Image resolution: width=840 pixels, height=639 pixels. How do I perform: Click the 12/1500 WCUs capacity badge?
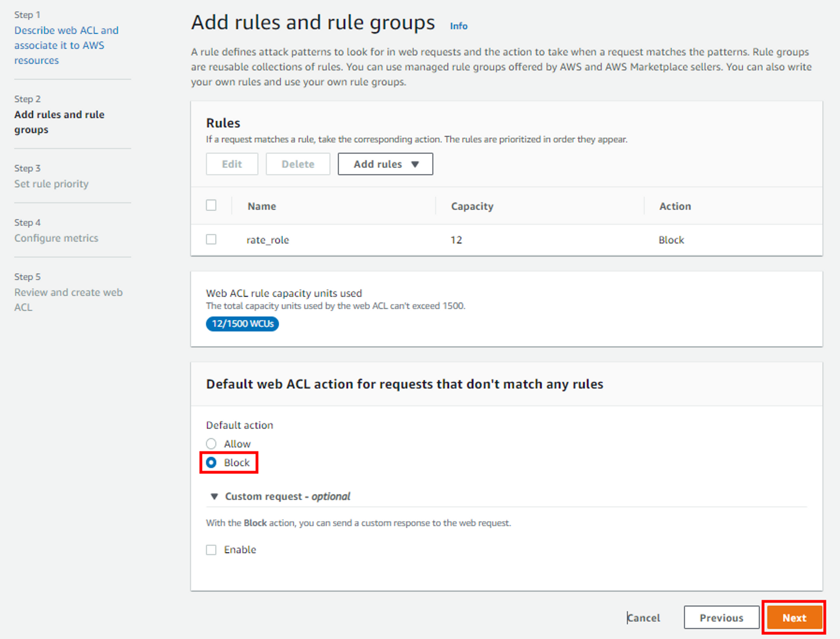pyautogui.click(x=242, y=324)
